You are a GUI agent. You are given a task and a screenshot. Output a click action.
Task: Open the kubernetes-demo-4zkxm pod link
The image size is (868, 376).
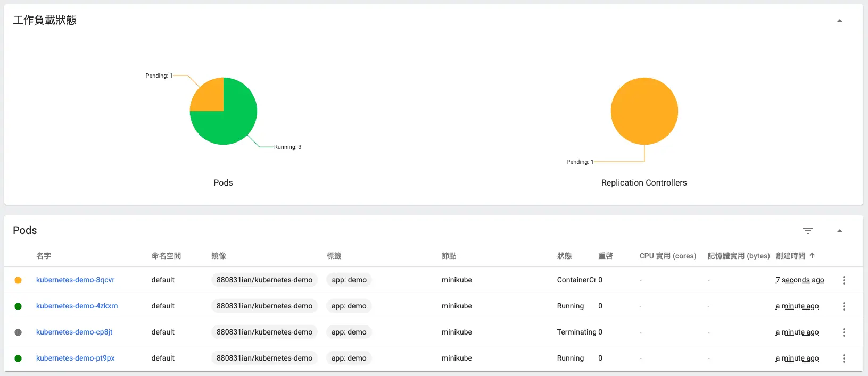77,306
